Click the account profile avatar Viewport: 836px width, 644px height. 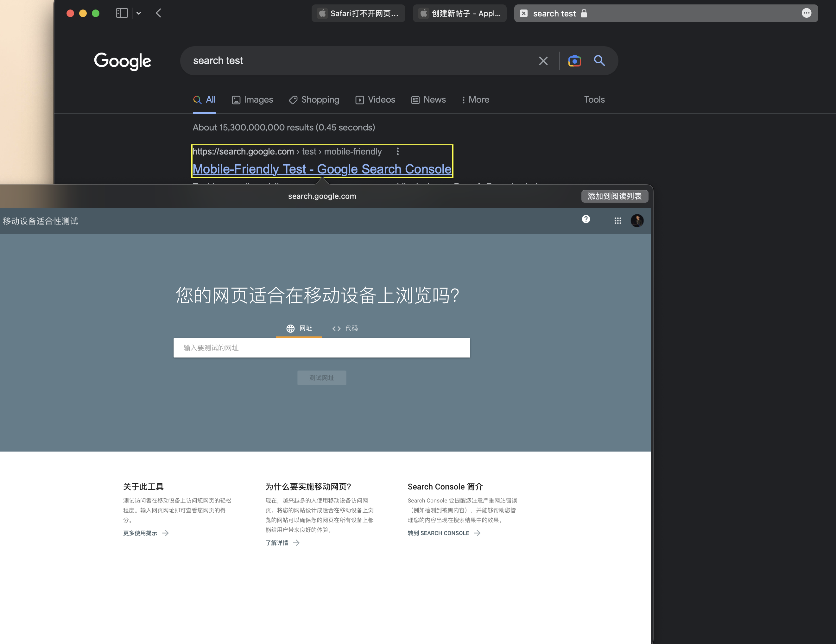tap(637, 221)
